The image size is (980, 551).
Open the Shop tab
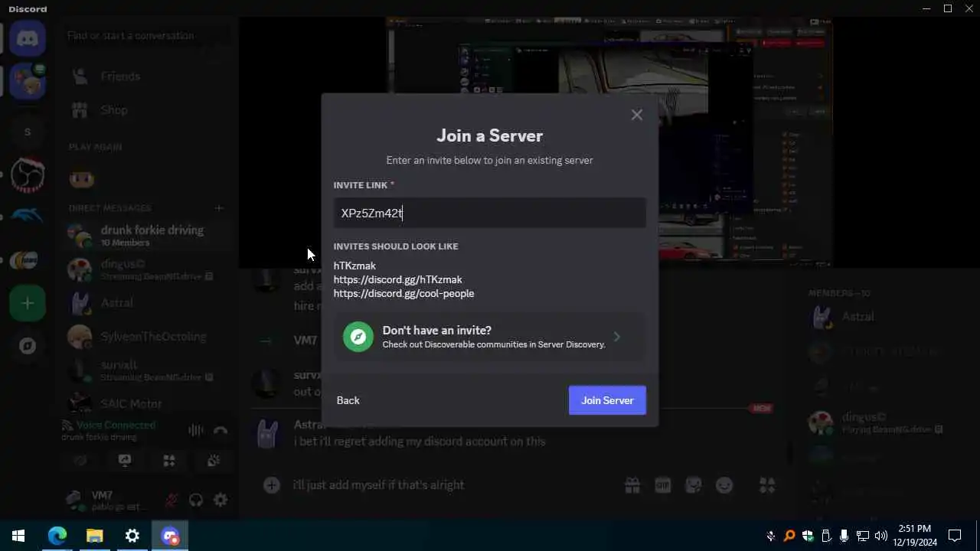pos(147,110)
